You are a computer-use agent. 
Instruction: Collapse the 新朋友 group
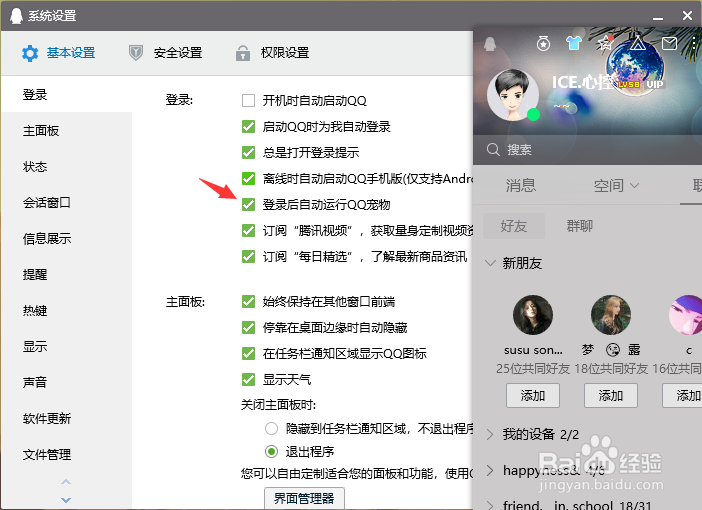(x=491, y=263)
